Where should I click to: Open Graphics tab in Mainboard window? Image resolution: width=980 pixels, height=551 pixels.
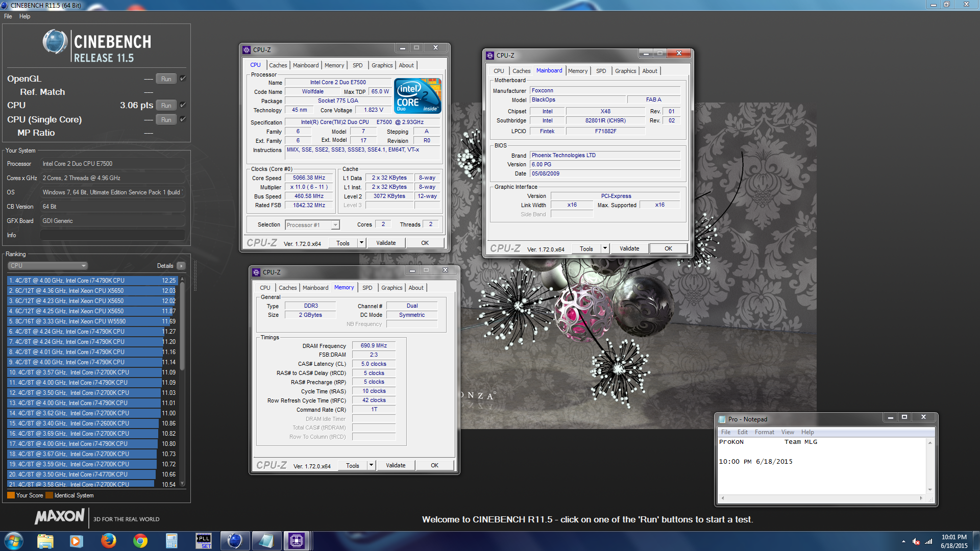[x=626, y=71]
